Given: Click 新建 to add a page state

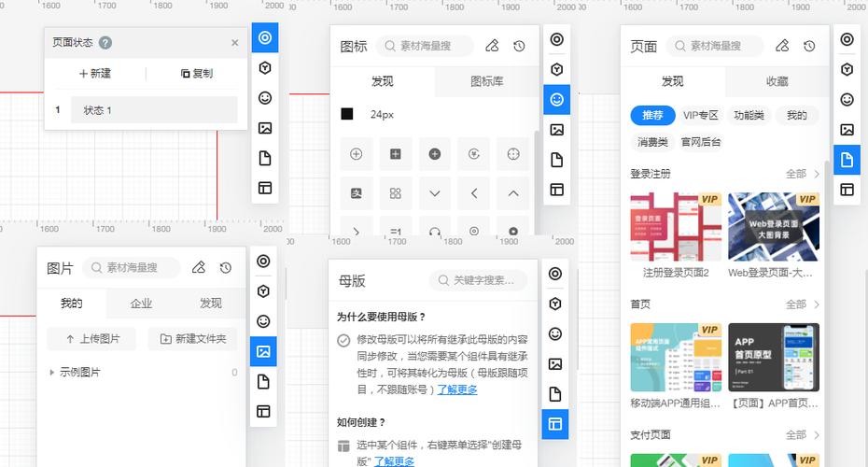Looking at the screenshot, I should pos(94,73).
